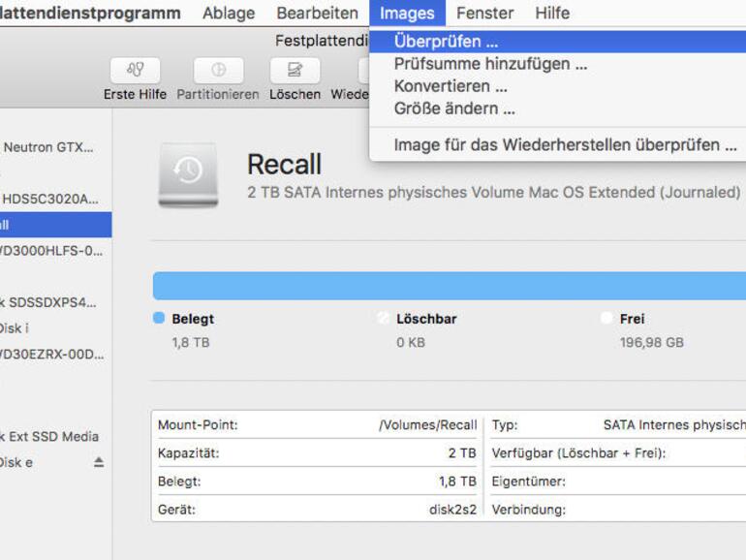This screenshot has height=560, width=746.
Task: Click the Verbindung: label
Action: tap(529, 510)
